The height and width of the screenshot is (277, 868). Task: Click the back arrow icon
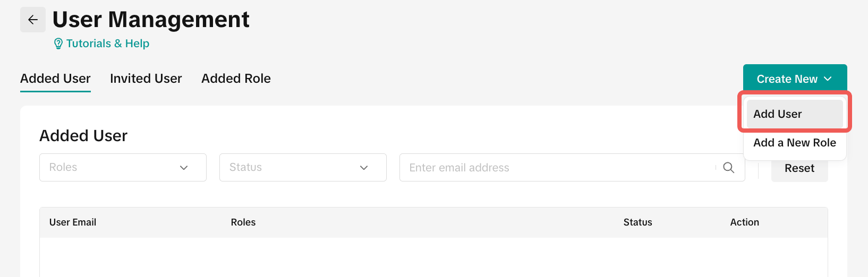pyautogui.click(x=33, y=20)
